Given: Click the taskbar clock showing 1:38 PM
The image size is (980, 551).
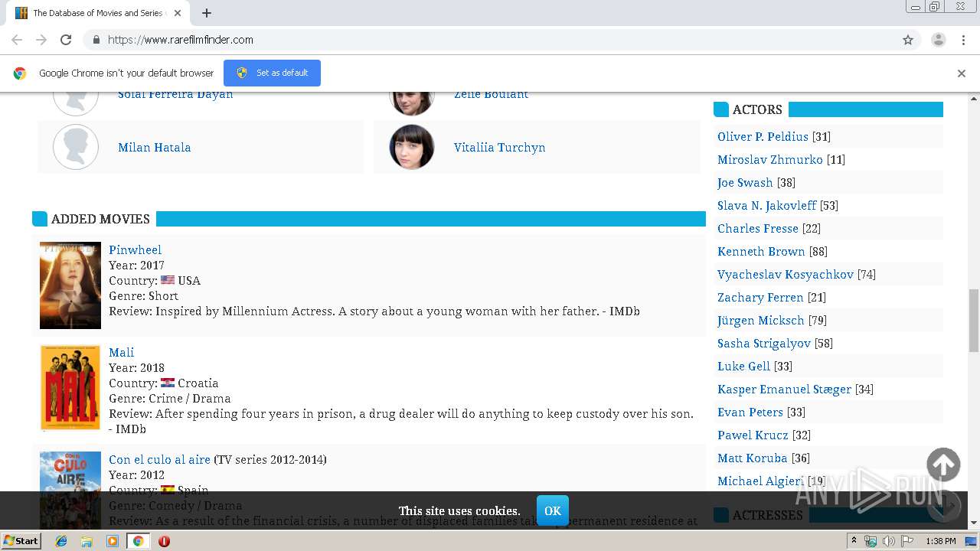Looking at the screenshot, I should click(940, 541).
